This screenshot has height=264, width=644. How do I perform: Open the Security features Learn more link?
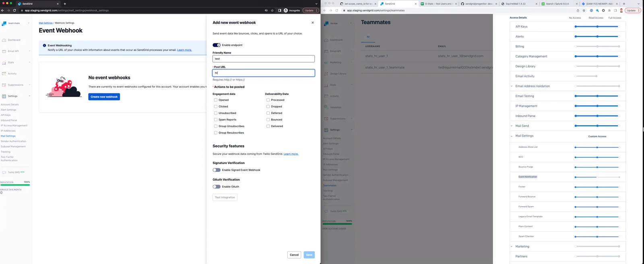point(291,154)
